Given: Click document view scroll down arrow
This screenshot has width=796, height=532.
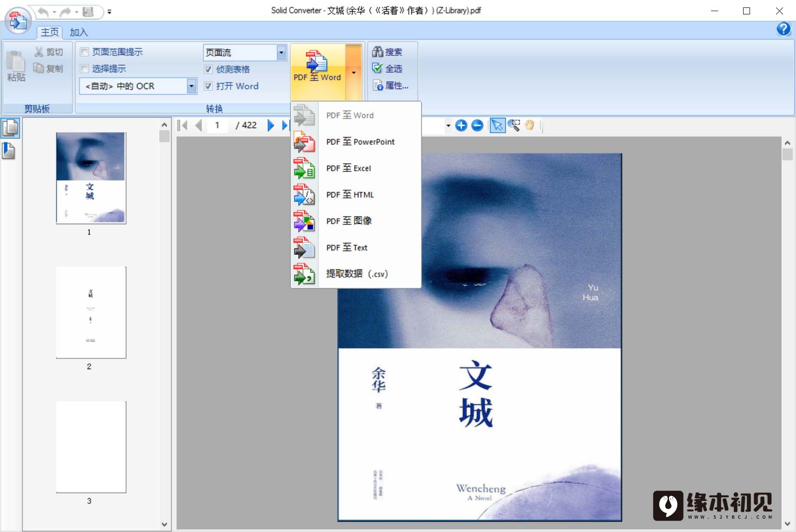Looking at the screenshot, I should [788, 524].
